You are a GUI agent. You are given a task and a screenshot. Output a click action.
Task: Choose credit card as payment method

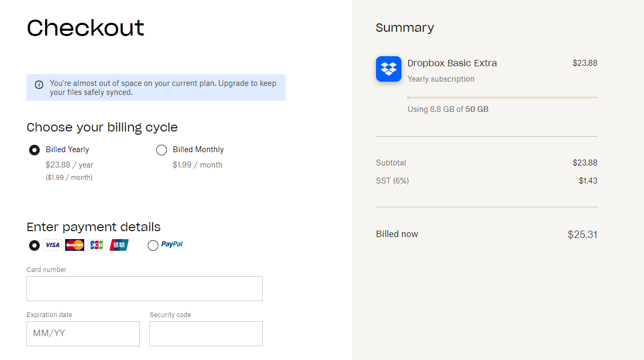tap(34, 245)
